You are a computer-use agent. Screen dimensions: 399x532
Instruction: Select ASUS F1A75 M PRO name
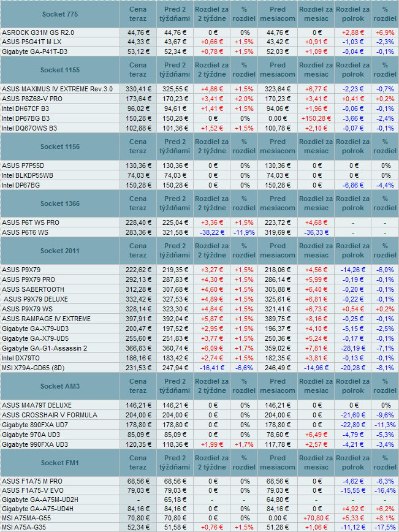pyautogui.click(x=32, y=481)
